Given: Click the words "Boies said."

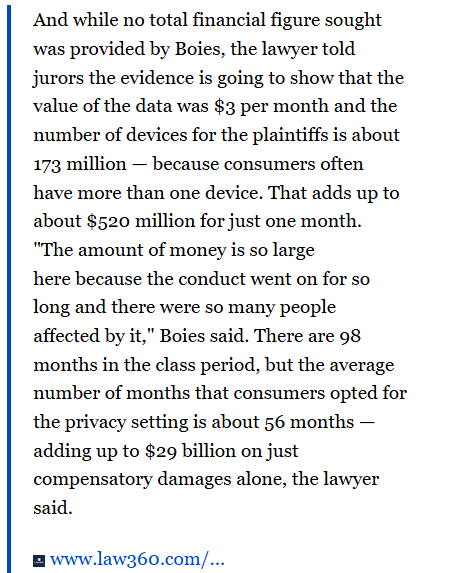Looking at the screenshot, I should click(x=205, y=336).
